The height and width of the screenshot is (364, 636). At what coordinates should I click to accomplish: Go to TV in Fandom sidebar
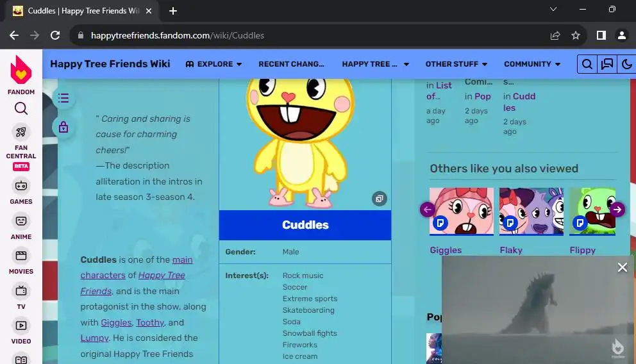(x=21, y=297)
